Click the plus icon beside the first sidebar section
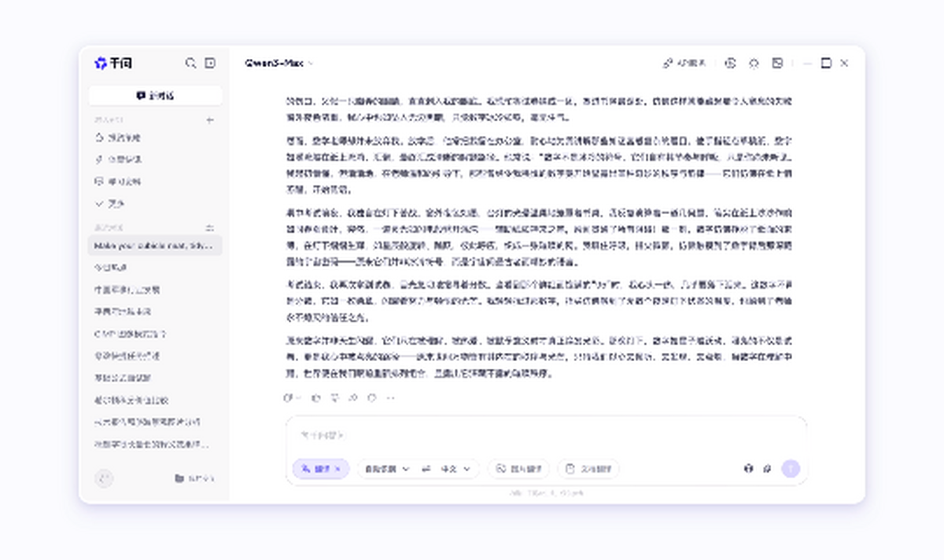The image size is (944, 560). click(209, 120)
